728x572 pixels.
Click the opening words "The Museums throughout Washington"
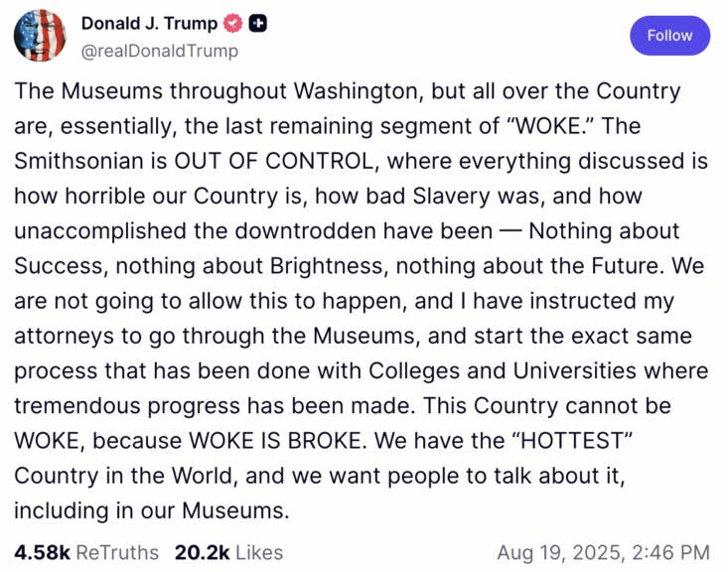218,91
